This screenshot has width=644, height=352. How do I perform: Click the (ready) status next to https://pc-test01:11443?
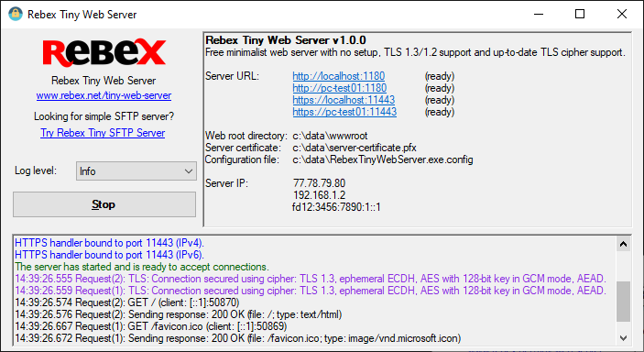[440, 112]
